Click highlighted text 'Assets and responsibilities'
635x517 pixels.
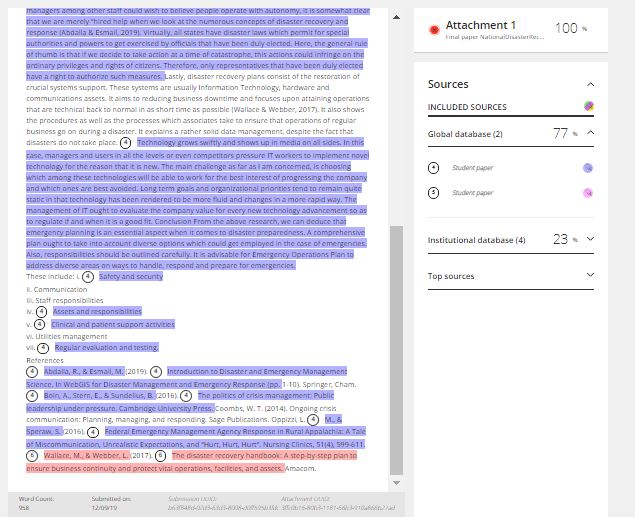click(x=97, y=311)
